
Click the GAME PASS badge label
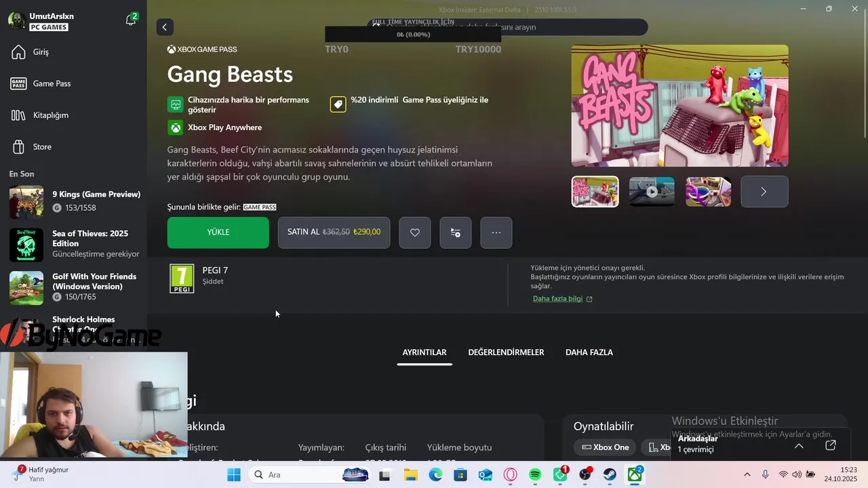pyautogui.click(x=260, y=207)
